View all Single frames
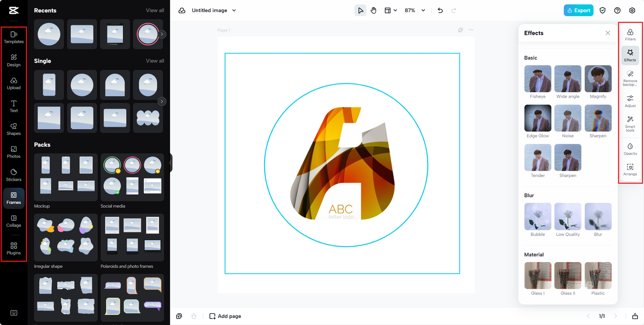Image resolution: width=644 pixels, height=325 pixels. click(x=155, y=61)
